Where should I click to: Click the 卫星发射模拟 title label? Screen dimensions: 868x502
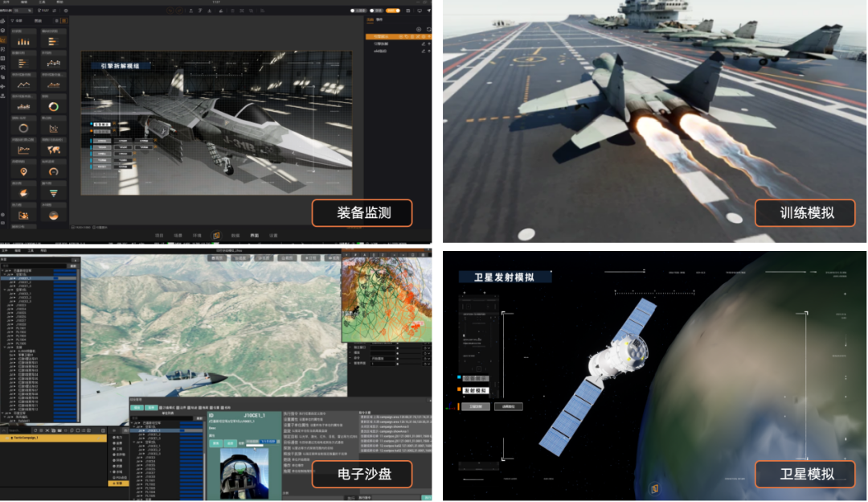[x=504, y=277]
